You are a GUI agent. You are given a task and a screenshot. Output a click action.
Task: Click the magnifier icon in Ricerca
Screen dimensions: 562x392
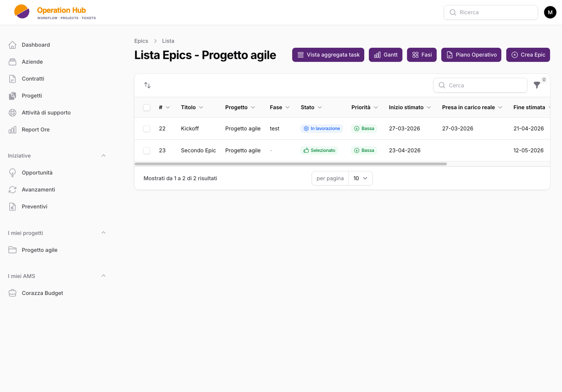pos(453,12)
